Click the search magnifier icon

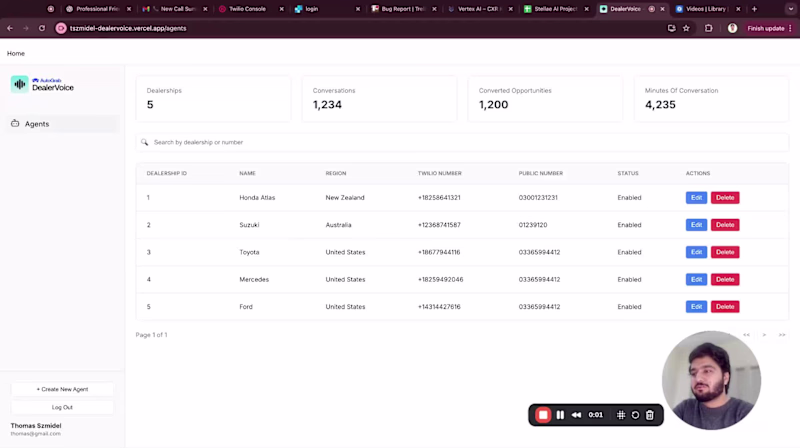coord(145,142)
